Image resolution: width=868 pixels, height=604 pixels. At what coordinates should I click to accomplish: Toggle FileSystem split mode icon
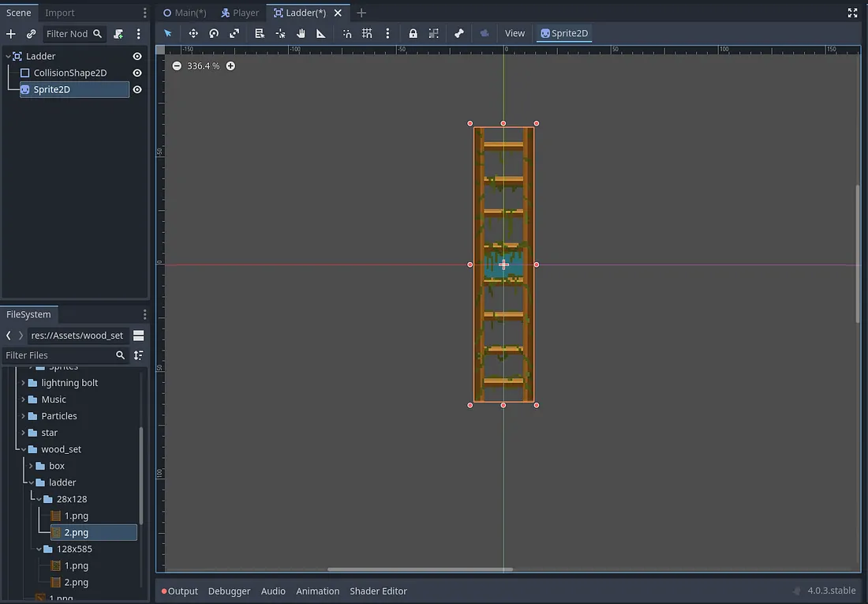pyautogui.click(x=138, y=336)
